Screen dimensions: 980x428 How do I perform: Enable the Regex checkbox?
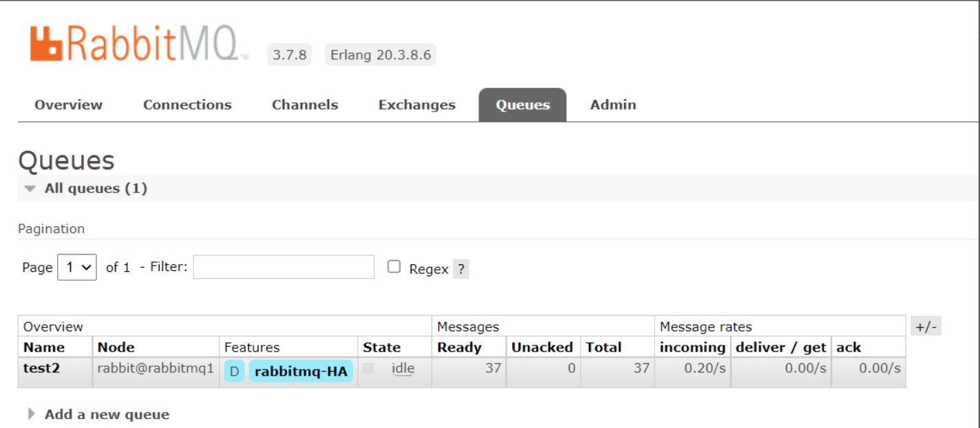[x=394, y=266]
